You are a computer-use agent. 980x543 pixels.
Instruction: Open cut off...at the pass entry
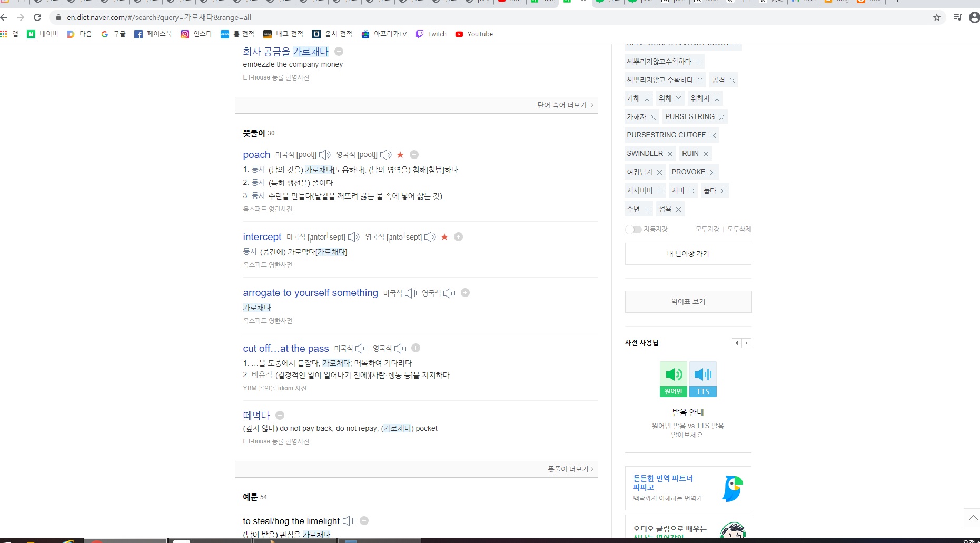click(x=286, y=349)
